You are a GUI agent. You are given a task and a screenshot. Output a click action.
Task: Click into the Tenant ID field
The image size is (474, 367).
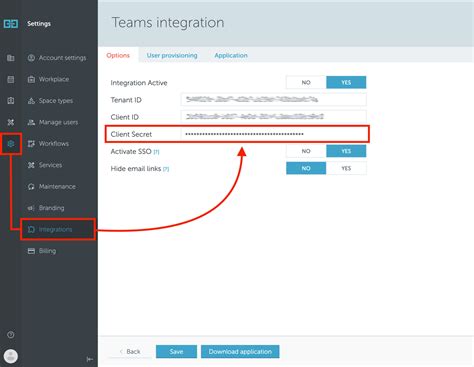(274, 100)
